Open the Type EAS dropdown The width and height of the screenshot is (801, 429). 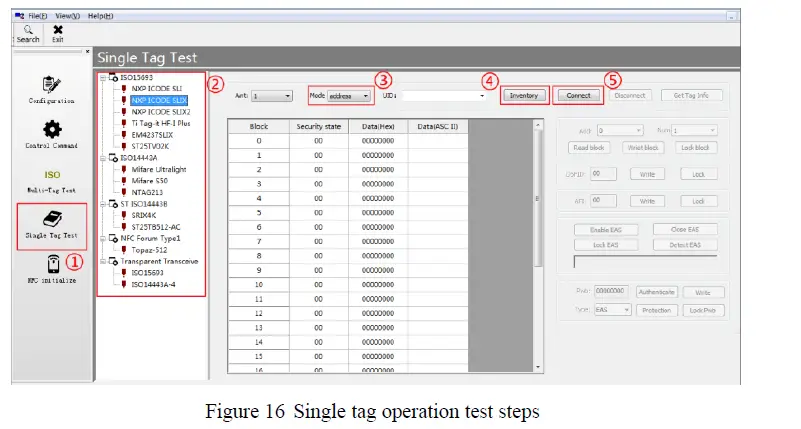point(612,310)
